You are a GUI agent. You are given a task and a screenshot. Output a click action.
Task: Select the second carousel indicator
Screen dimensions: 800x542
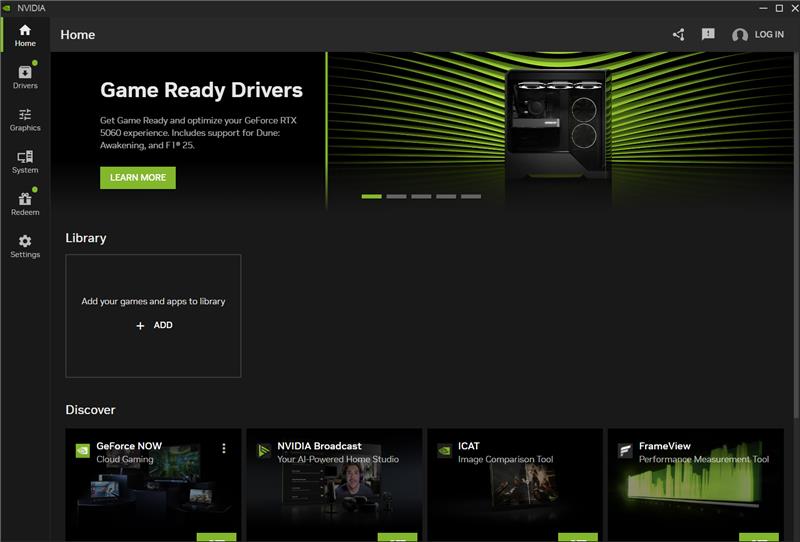(x=396, y=196)
